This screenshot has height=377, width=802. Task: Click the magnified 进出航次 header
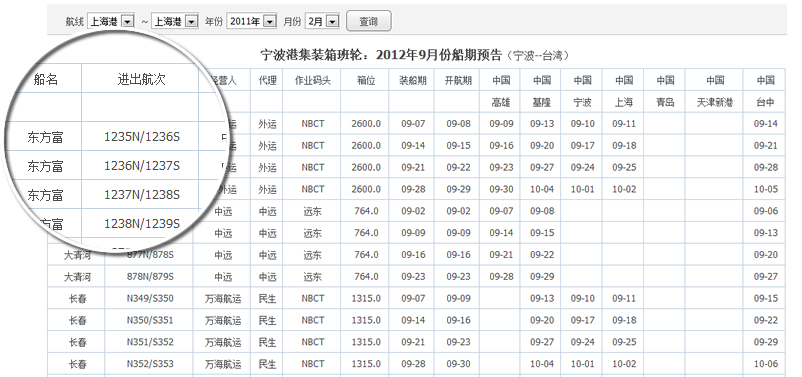(142, 79)
